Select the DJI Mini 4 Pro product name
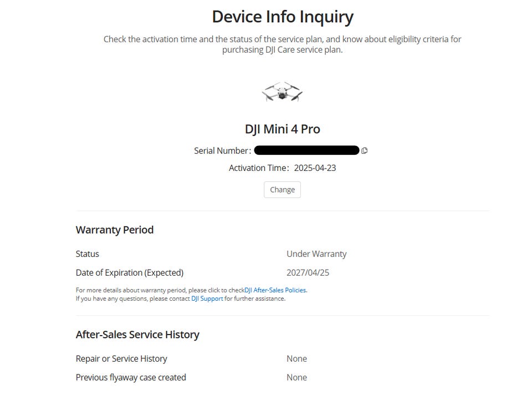 click(282, 129)
